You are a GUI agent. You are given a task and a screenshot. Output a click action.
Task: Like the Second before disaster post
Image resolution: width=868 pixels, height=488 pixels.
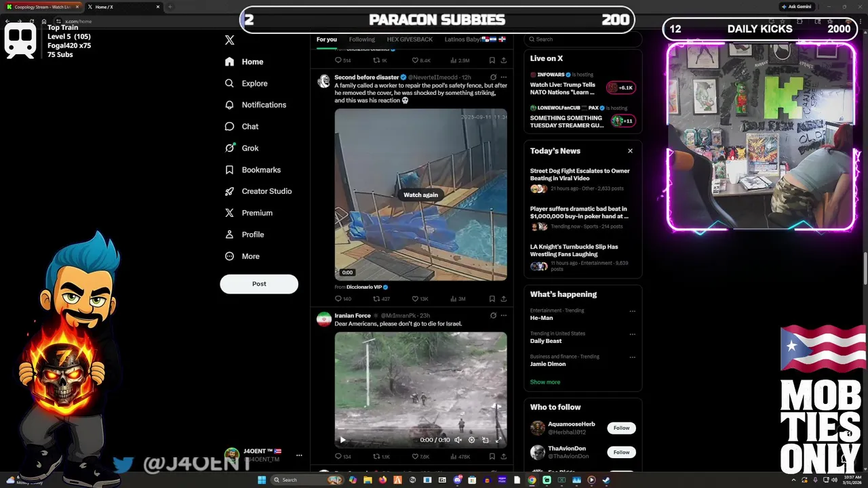420,299
